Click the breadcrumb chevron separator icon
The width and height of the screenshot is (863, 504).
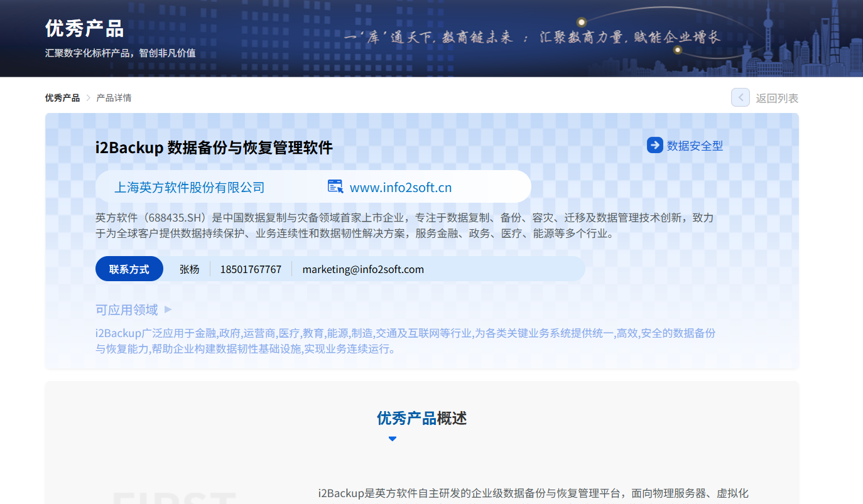[x=88, y=98]
